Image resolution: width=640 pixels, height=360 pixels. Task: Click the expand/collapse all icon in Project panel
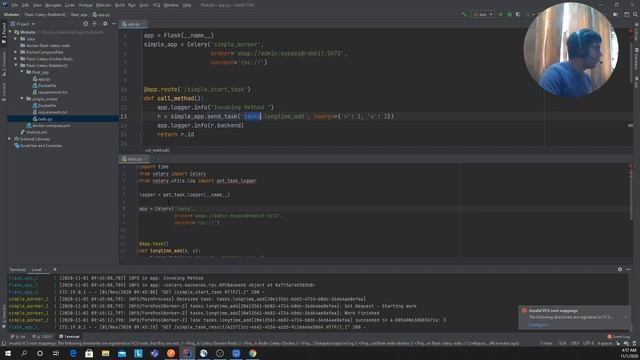coord(94,24)
